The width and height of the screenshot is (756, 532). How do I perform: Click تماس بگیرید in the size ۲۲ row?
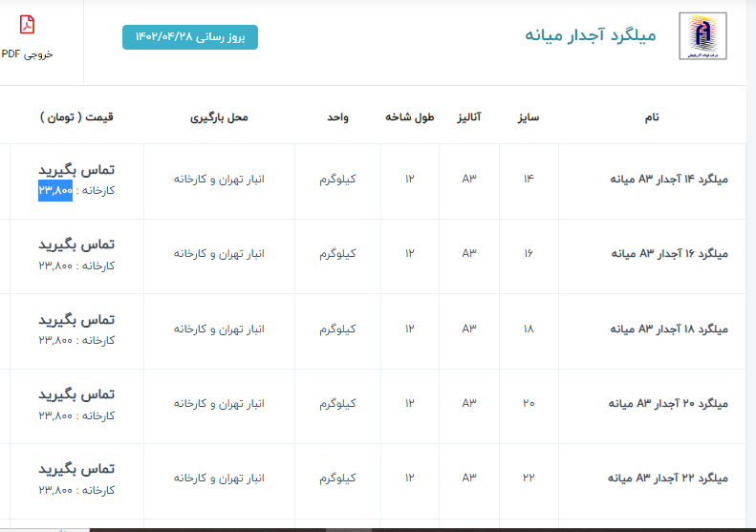pyautogui.click(x=76, y=469)
